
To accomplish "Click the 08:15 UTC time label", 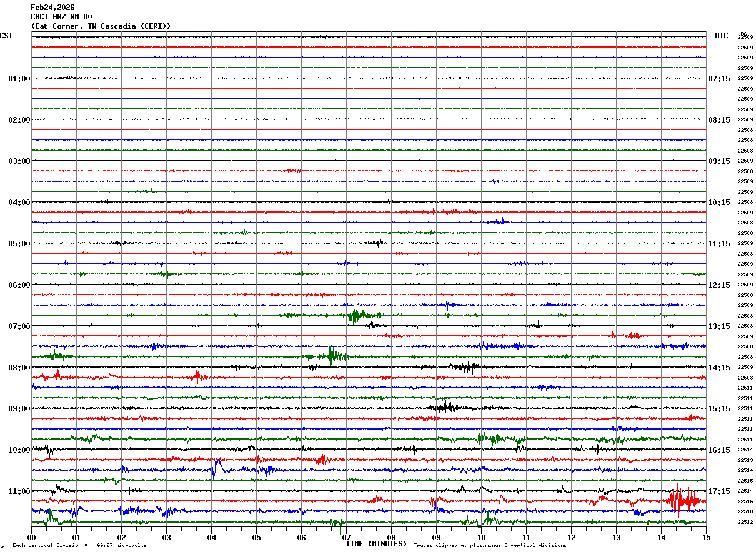I will (x=719, y=120).
